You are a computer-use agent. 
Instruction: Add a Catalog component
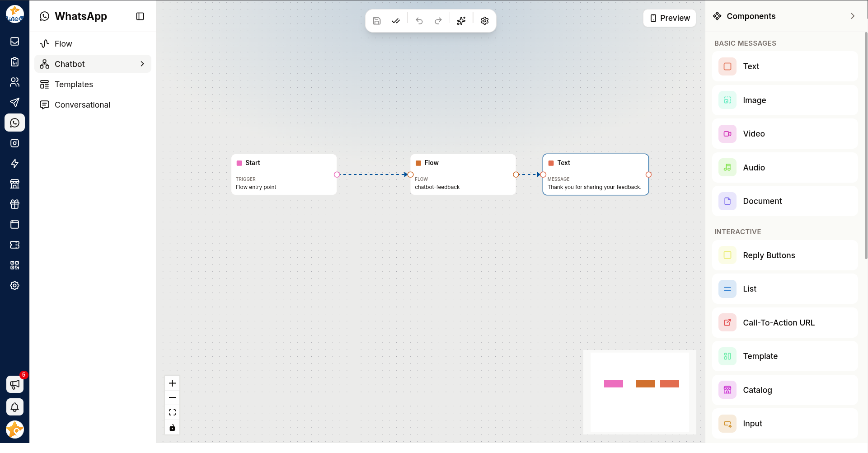pyautogui.click(x=785, y=390)
